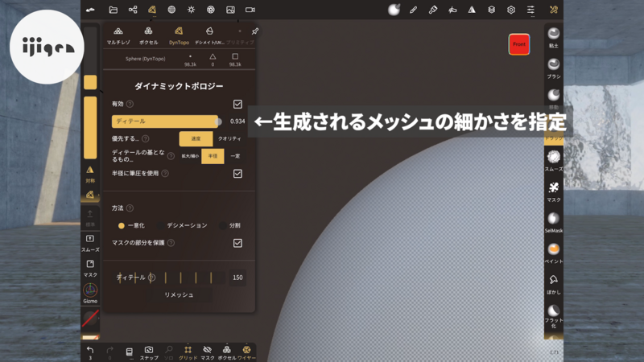This screenshot has width=644, height=362.
Task: Select the ブラシ brush tool
Action: [x=554, y=68]
